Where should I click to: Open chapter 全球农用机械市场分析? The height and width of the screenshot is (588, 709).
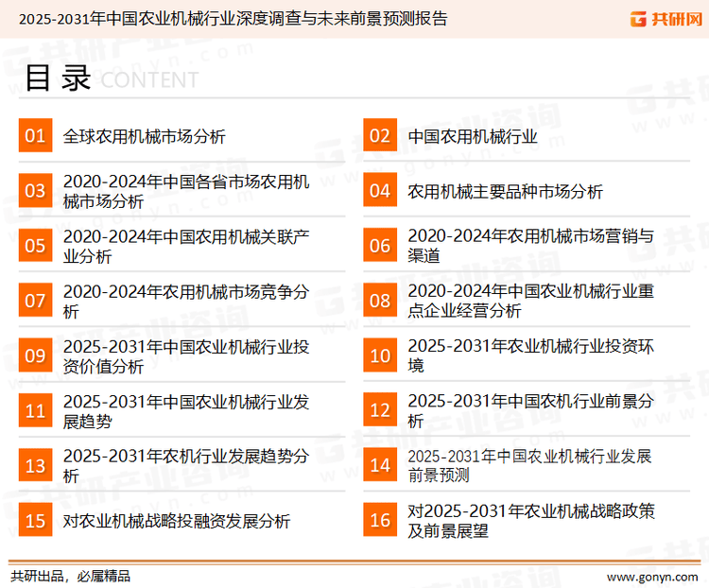tap(144, 136)
